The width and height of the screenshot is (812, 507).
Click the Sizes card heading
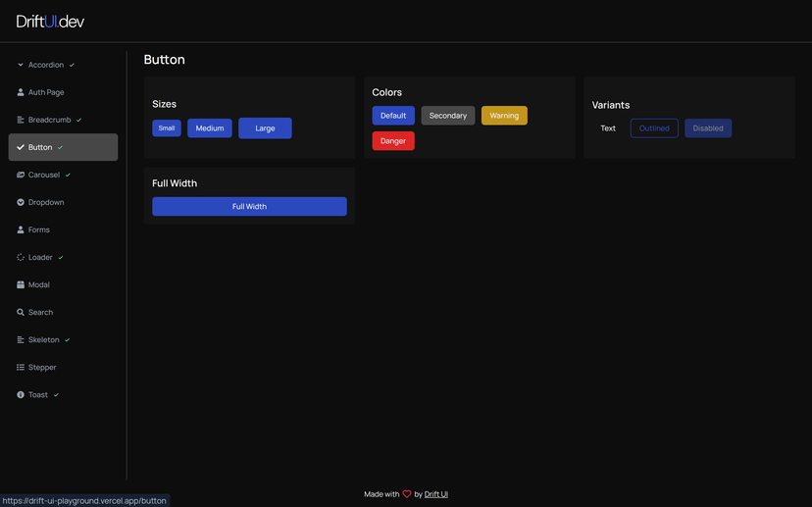(x=164, y=104)
